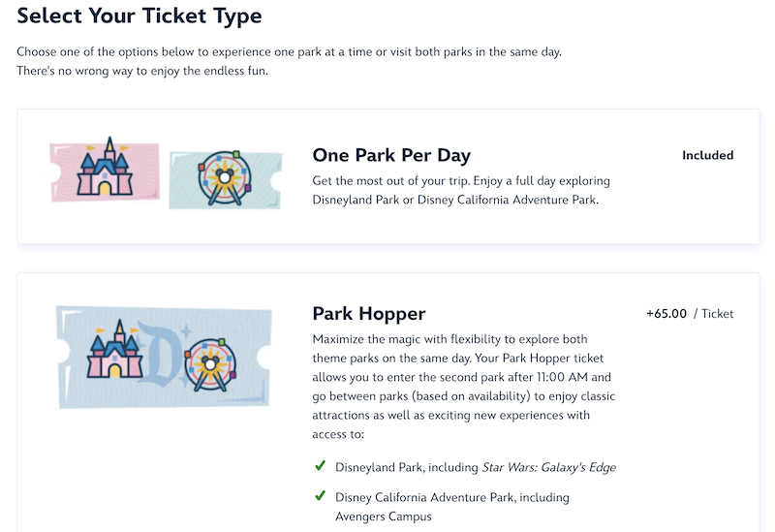
Task: Click the One Park Per Day description text
Action: pyautogui.click(x=461, y=190)
